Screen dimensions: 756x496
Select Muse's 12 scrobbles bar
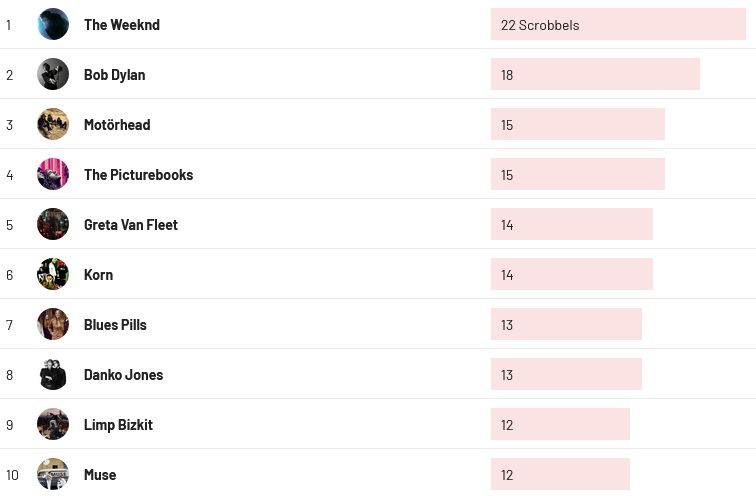560,475
